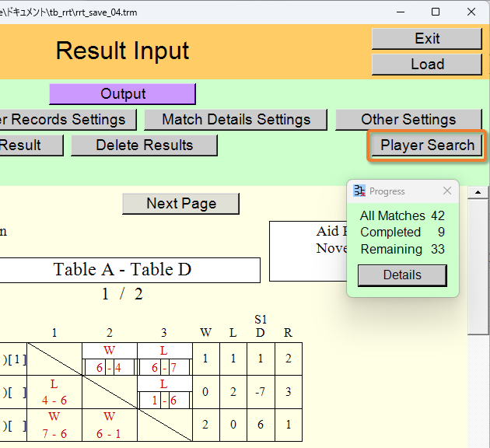Open the Records Settings button

point(68,120)
